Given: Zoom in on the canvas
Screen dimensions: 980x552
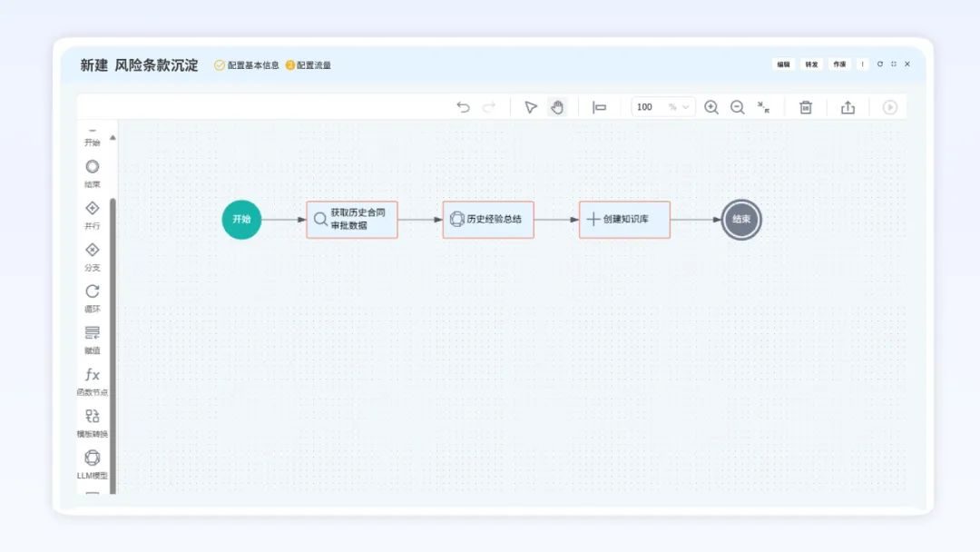Looking at the screenshot, I should coord(711,107).
